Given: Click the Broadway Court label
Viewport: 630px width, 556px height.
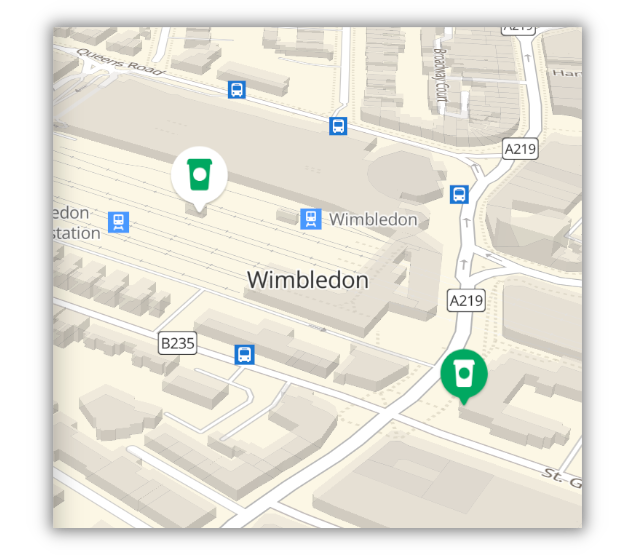Looking at the screenshot, I should tap(441, 75).
